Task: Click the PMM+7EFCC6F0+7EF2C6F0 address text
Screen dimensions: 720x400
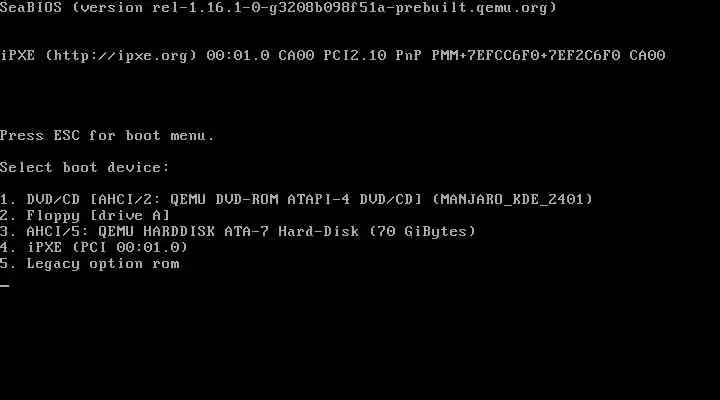Action: pos(526,56)
